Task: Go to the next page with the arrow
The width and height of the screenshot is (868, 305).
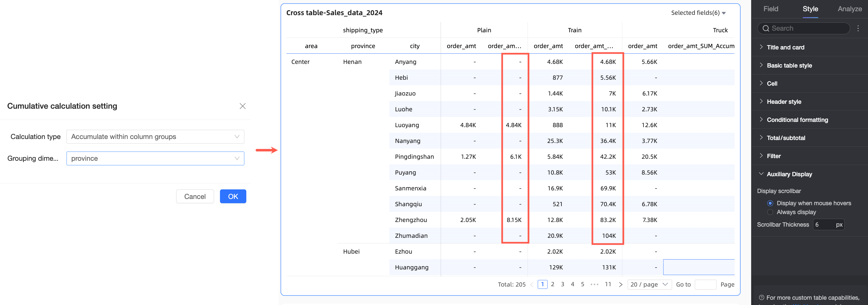Action: 621,285
